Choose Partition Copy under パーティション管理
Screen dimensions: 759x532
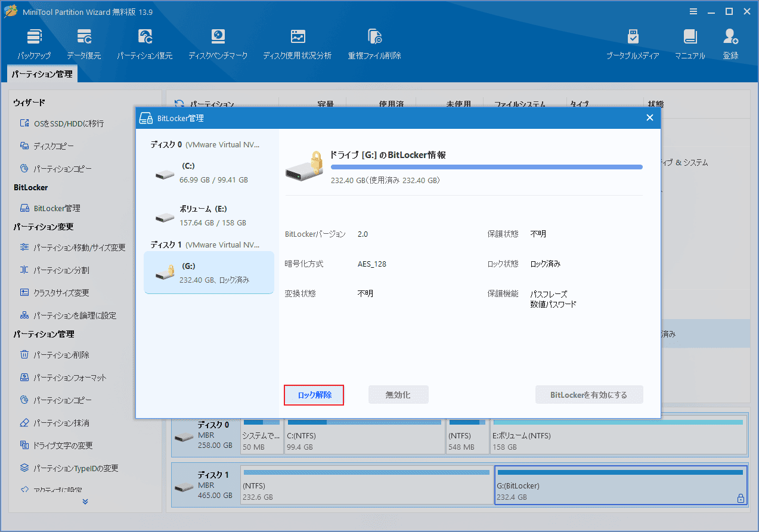click(x=55, y=400)
